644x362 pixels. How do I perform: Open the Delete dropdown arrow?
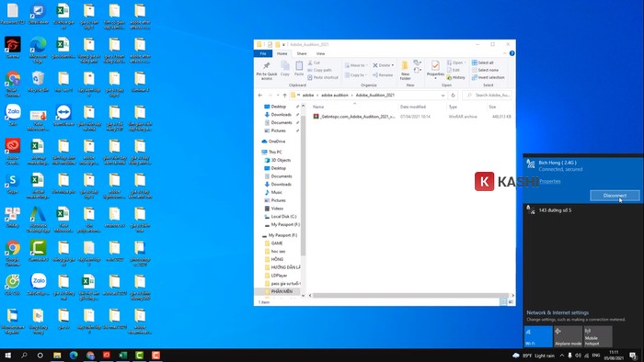(393, 65)
